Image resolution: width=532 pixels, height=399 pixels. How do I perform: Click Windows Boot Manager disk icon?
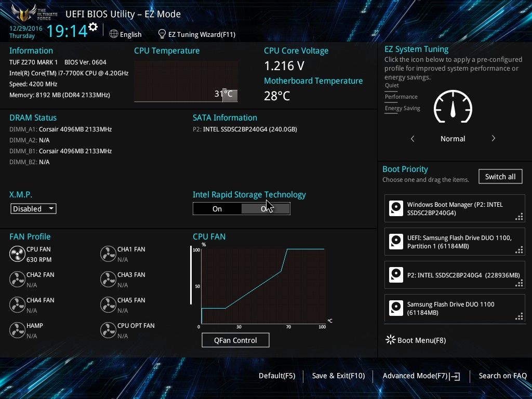pos(396,208)
